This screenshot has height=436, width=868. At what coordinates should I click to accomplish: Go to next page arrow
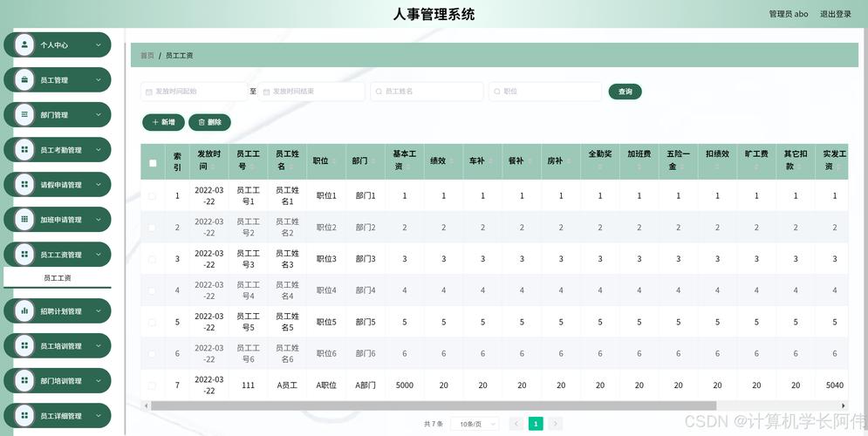pyautogui.click(x=555, y=424)
